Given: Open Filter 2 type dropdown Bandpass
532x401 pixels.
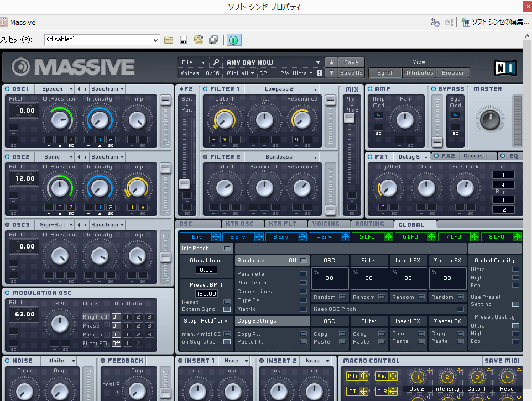Looking at the screenshot, I should [281, 157].
